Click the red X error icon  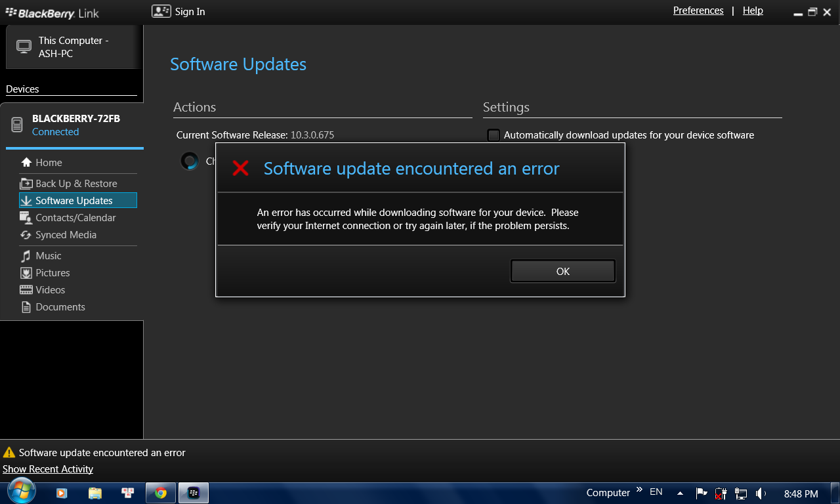[241, 169]
